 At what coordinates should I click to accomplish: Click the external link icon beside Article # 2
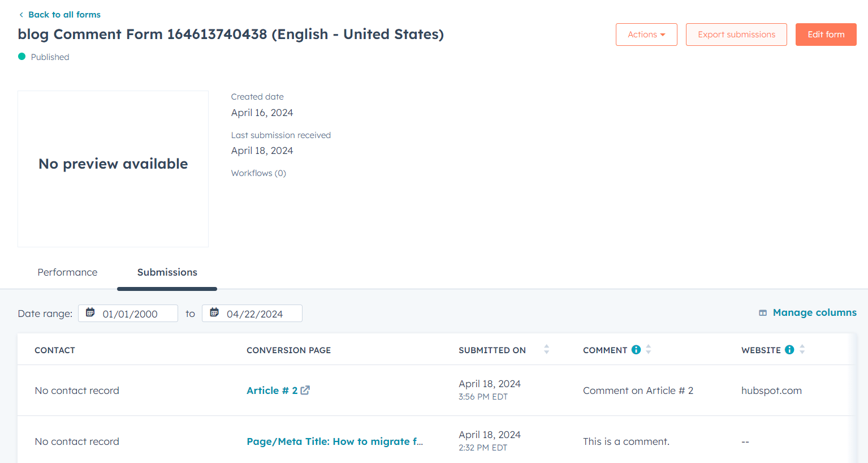(x=305, y=390)
